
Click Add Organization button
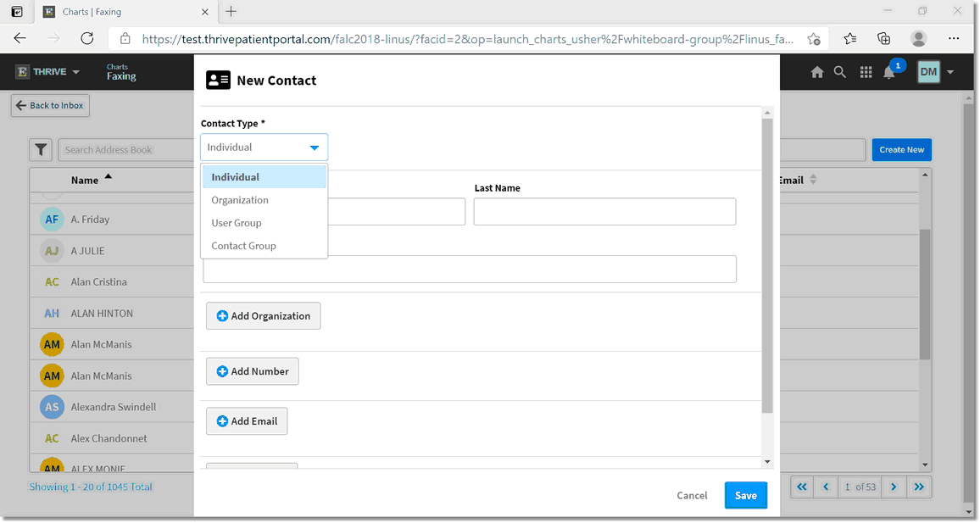coord(263,316)
